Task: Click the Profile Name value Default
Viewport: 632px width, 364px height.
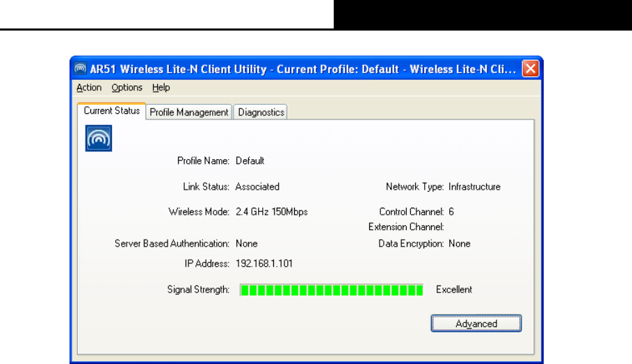Action: pos(250,161)
